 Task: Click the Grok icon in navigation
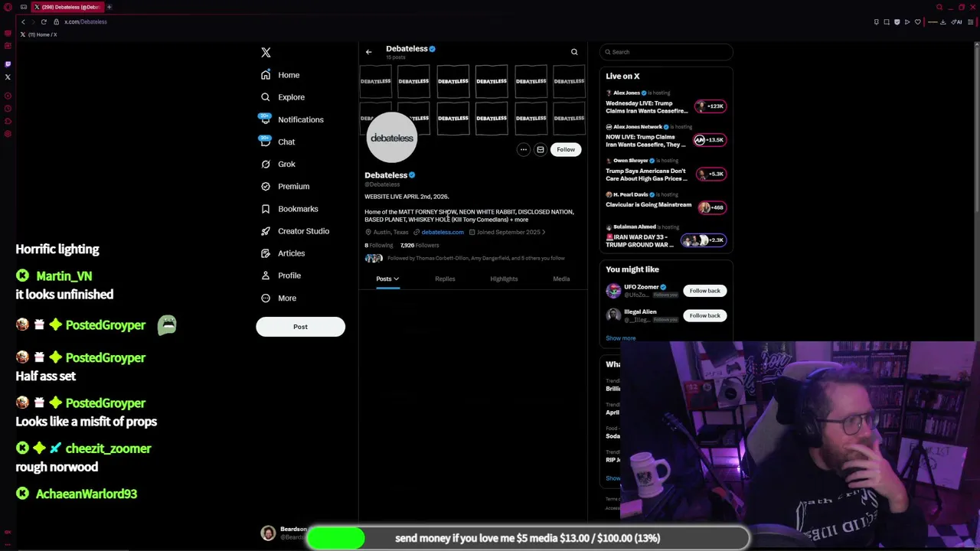click(266, 164)
